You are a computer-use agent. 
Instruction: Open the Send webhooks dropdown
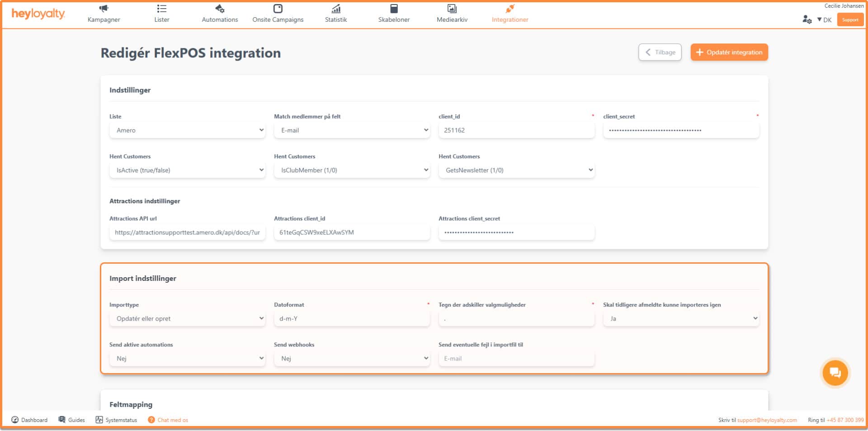352,358
